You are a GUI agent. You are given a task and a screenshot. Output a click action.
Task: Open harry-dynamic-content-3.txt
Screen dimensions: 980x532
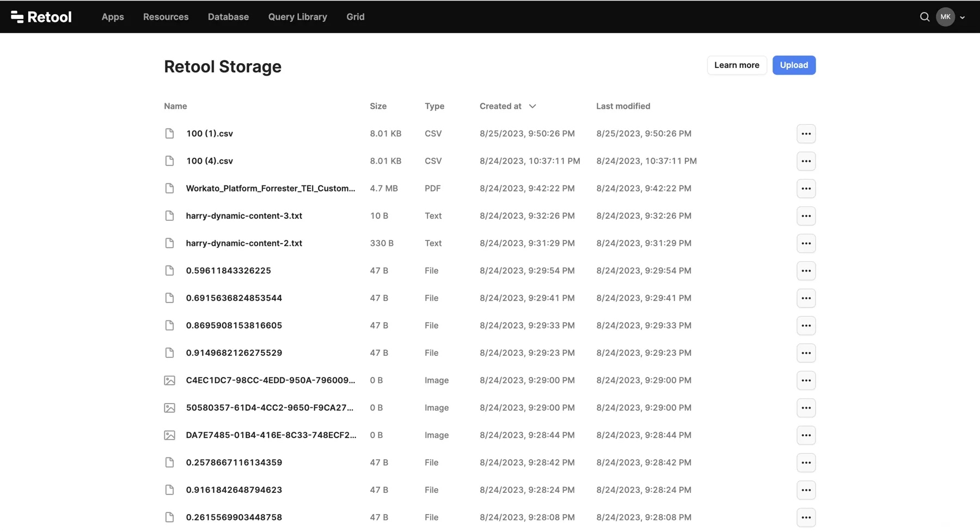pos(244,216)
